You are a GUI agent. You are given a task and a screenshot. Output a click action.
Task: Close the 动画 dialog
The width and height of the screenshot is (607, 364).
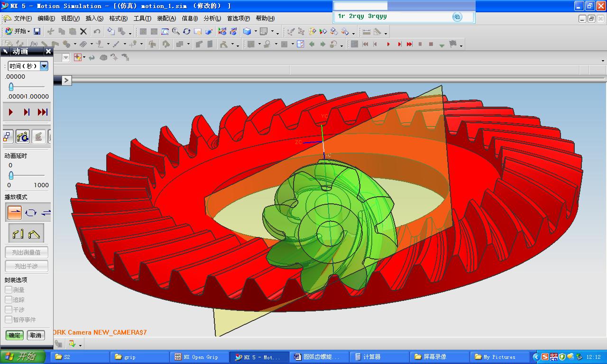pyautogui.click(x=48, y=51)
